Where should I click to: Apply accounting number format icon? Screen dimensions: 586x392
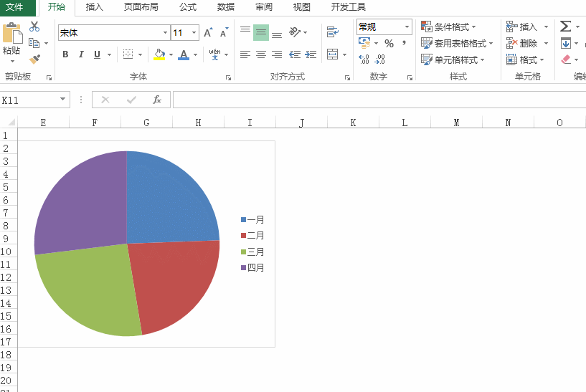tap(364, 43)
